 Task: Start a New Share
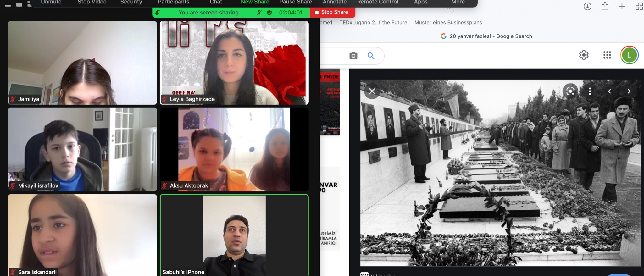[x=255, y=2]
